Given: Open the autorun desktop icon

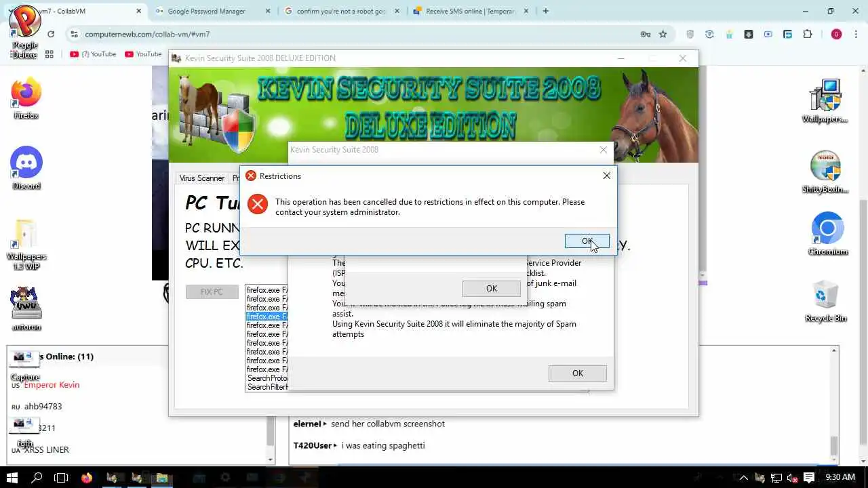Looking at the screenshot, I should (26, 308).
